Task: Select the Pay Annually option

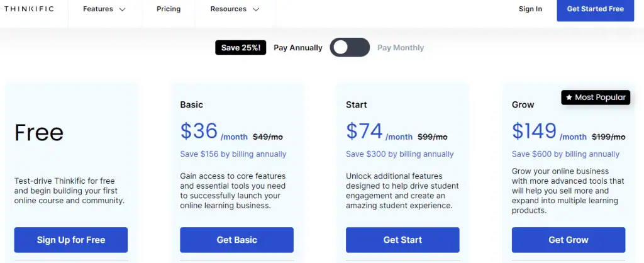Action: (297, 48)
